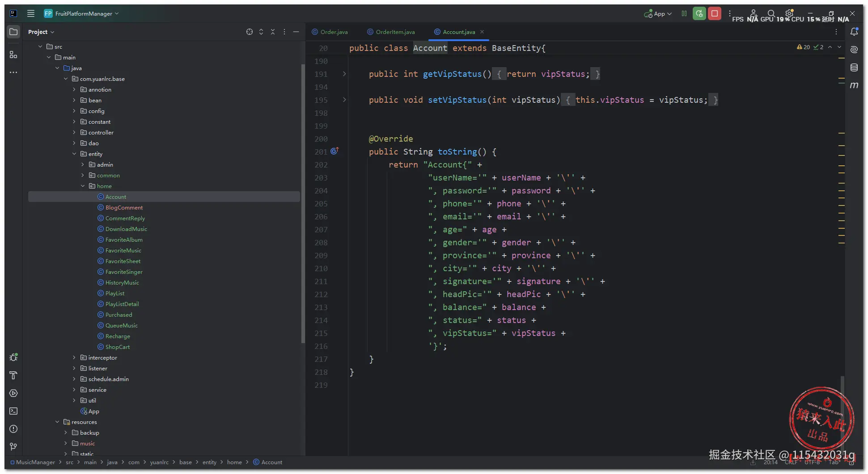This screenshot has height=474, width=868.
Task: Jump to next highlighted error arrow
Action: 839,47
